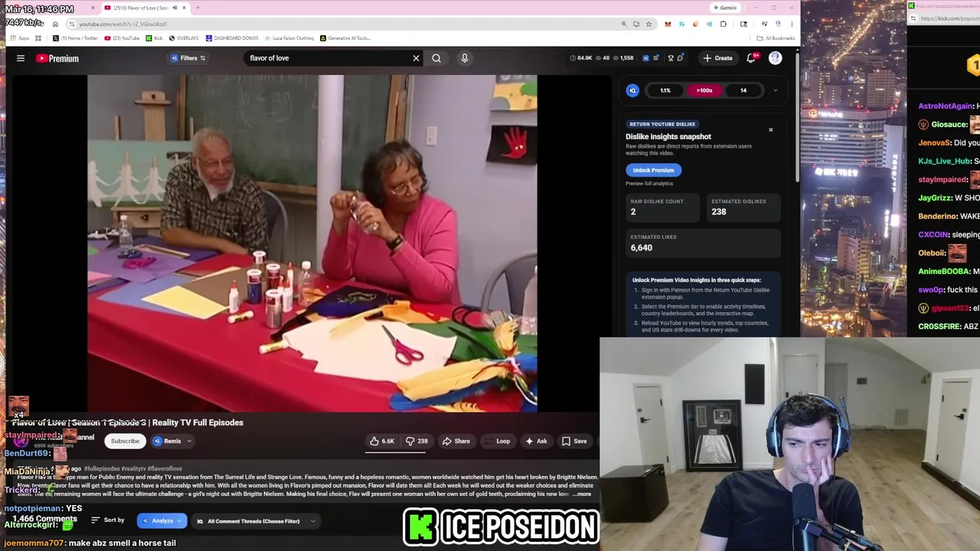Screen dimensions: 980x551
Task: Dislike the video (238 thumbs down)
Action: (416, 441)
